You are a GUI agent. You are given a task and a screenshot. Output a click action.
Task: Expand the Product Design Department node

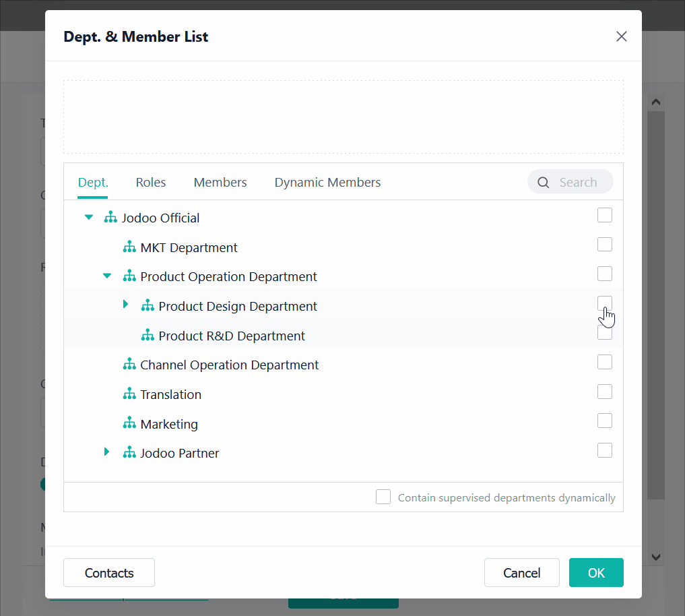click(125, 305)
